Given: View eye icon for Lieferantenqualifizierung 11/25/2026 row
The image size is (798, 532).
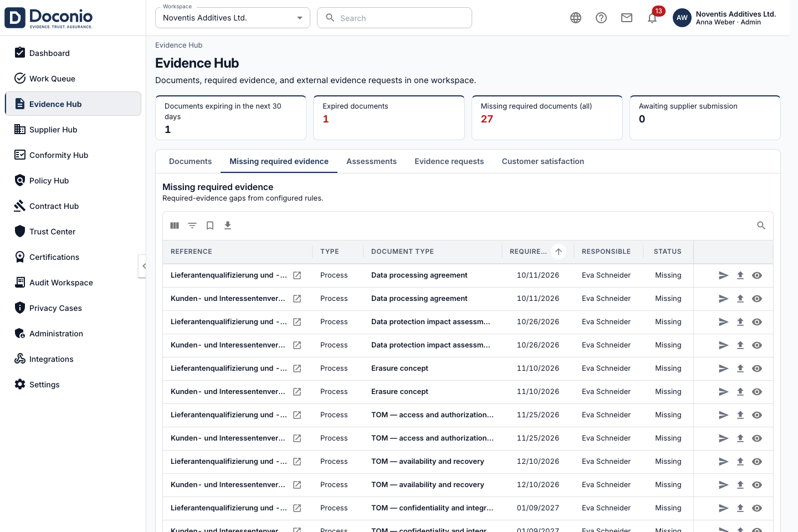Looking at the screenshot, I should pos(757,415).
